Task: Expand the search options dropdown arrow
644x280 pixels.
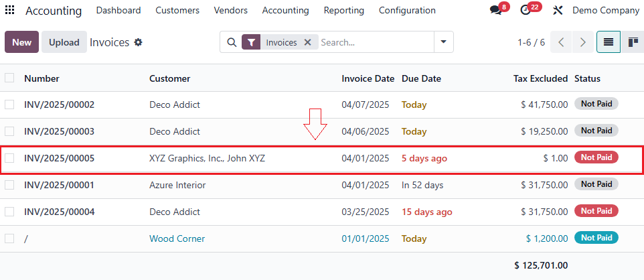Action: click(x=443, y=42)
